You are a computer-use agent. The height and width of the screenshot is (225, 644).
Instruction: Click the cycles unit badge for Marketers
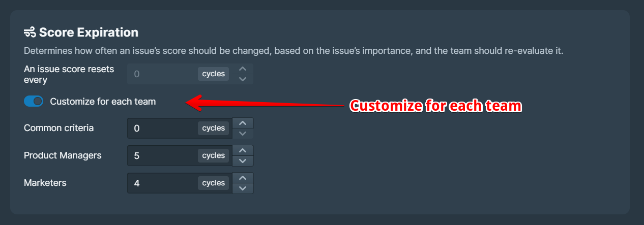pyautogui.click(x=214, y=183)
